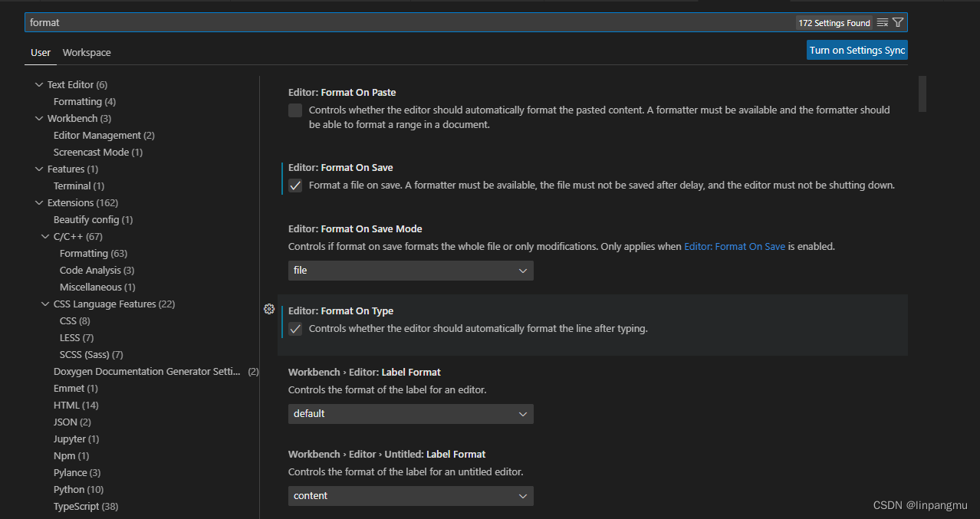980x519 pixels.
Task: Open the settings filter menu
Action: coord(898,23)
